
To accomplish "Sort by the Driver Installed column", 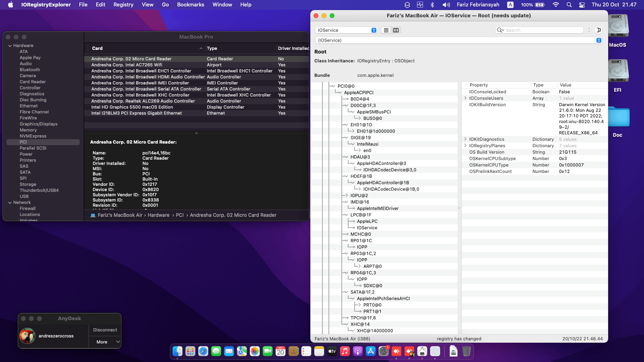I will [293, 48].
